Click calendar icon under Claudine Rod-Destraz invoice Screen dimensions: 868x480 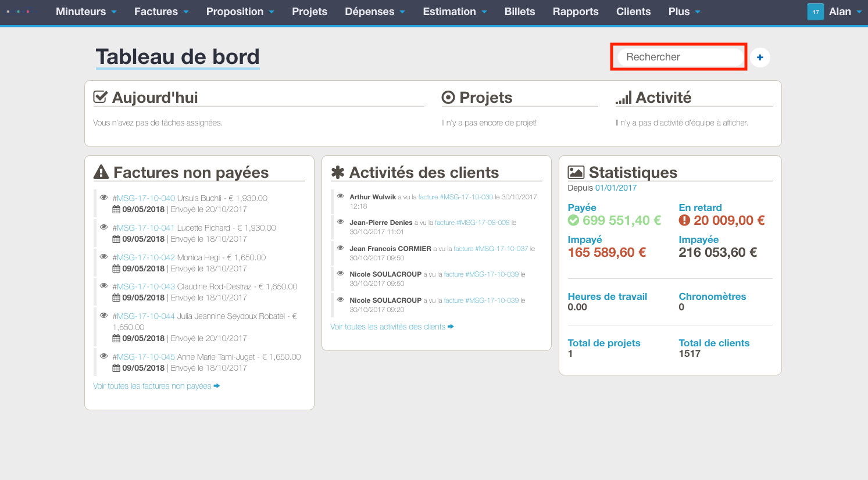click(x=116, y=298)
